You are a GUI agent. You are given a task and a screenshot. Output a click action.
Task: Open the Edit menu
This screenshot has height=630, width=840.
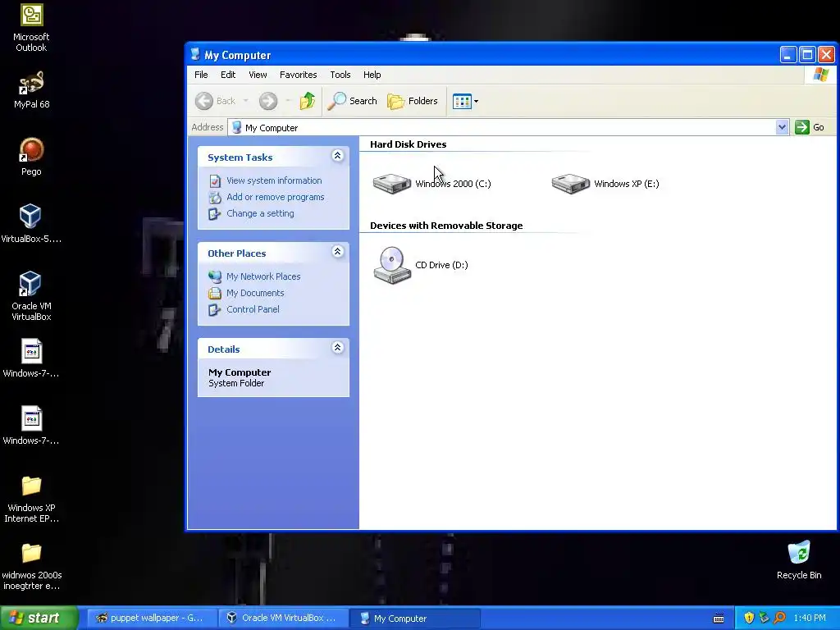point(228,75)
